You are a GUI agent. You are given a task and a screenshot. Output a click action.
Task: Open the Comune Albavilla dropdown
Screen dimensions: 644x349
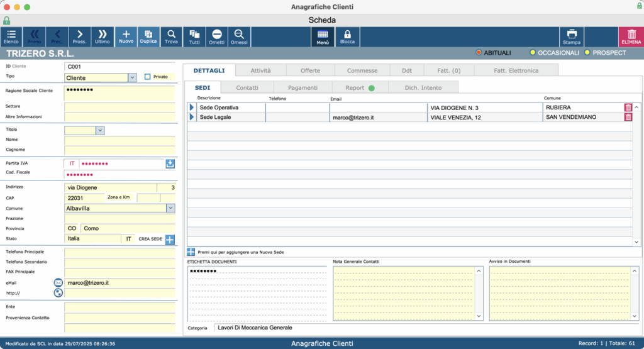170,208
